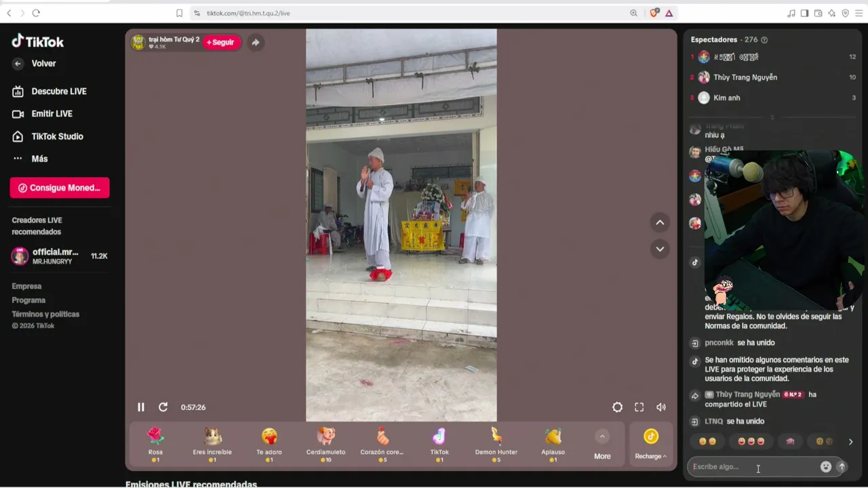Open the zoom magnifier in address bar
The image size is (868, 488).
(633, 13)
